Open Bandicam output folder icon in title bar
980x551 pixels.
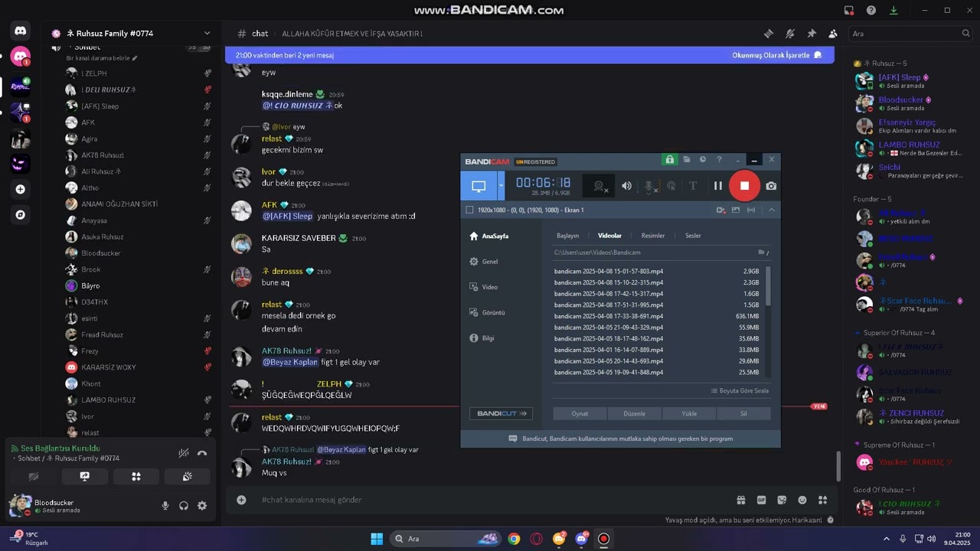click(687, 160)
